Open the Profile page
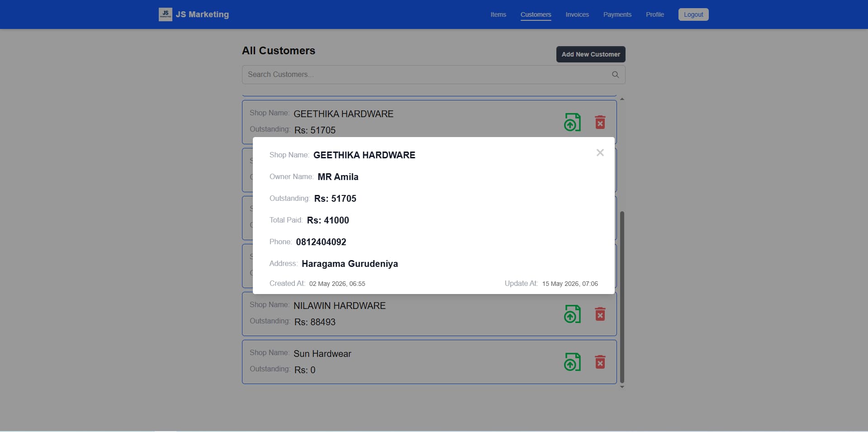 click(655, 14)
